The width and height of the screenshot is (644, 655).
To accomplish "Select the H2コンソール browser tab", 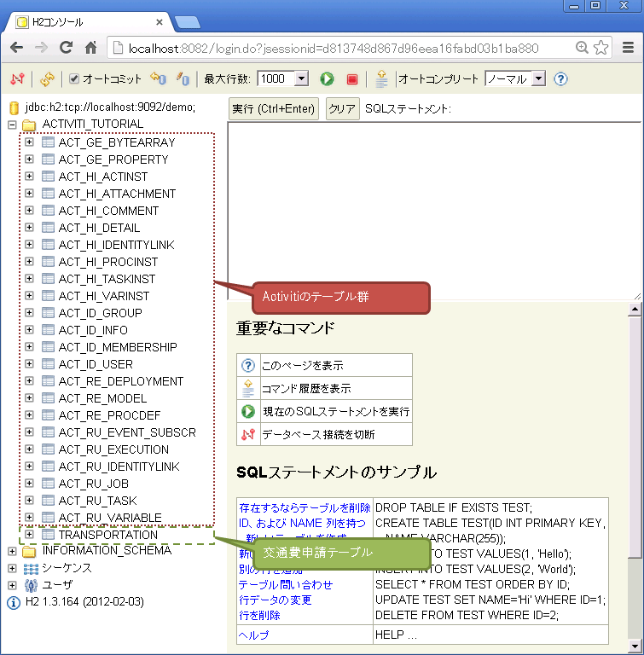I will [88, 22].
